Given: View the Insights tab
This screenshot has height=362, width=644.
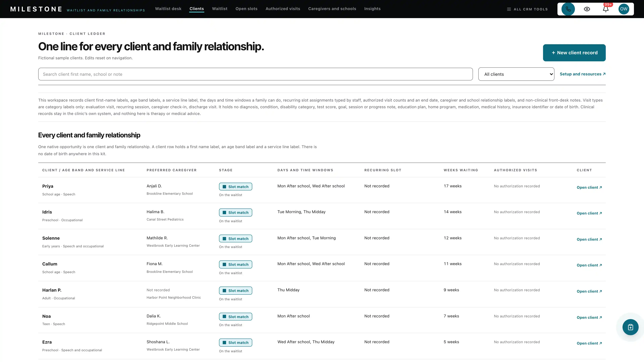Looking at the screenshot, I should (372, 9).
